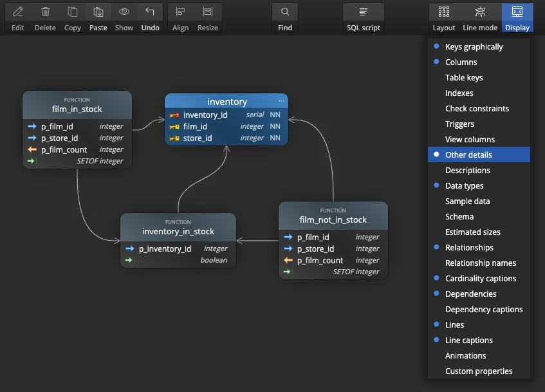The image size is (545, 392).
Task: Close the Display dropdown button
Action: pos(517,18)
